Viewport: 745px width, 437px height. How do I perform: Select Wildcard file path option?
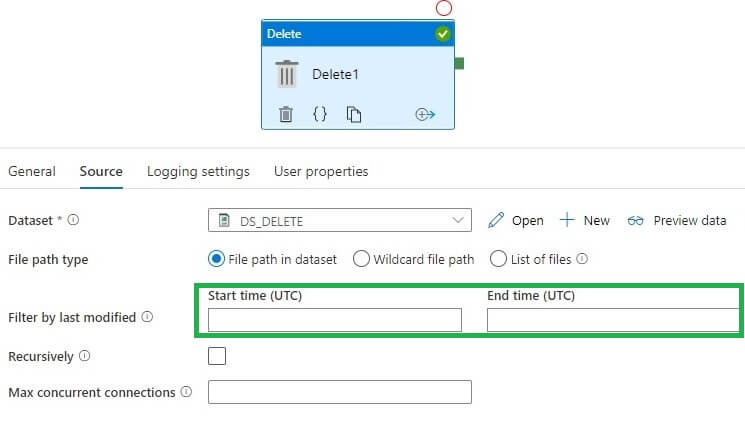click(361, 259)
